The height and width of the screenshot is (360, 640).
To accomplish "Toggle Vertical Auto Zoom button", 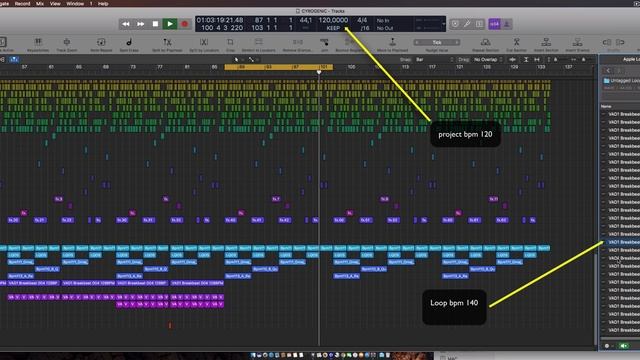I will tap(526, 60).
